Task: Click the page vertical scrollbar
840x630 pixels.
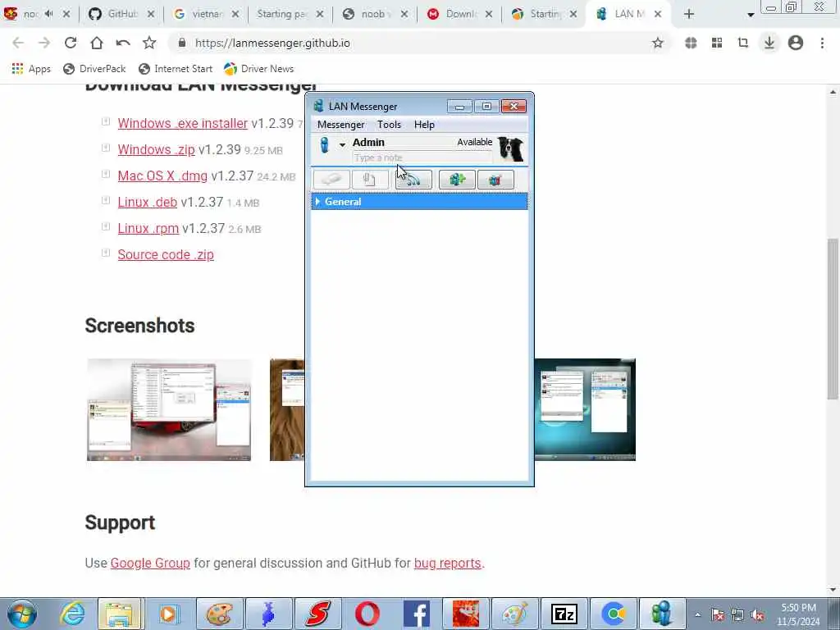Action: 833,319
